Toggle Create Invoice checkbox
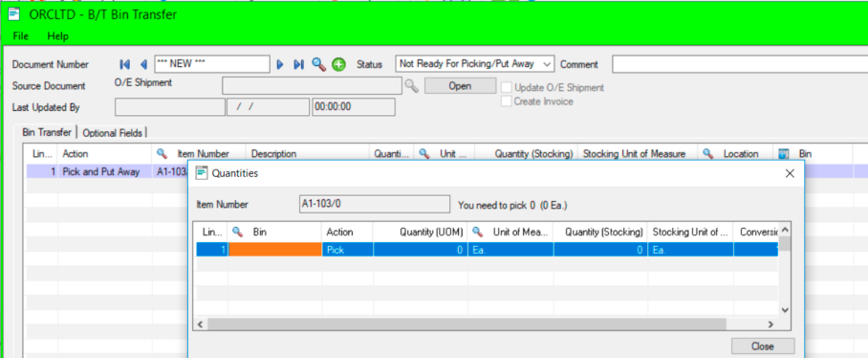This screenshot has width=868, height=358. 506,101
